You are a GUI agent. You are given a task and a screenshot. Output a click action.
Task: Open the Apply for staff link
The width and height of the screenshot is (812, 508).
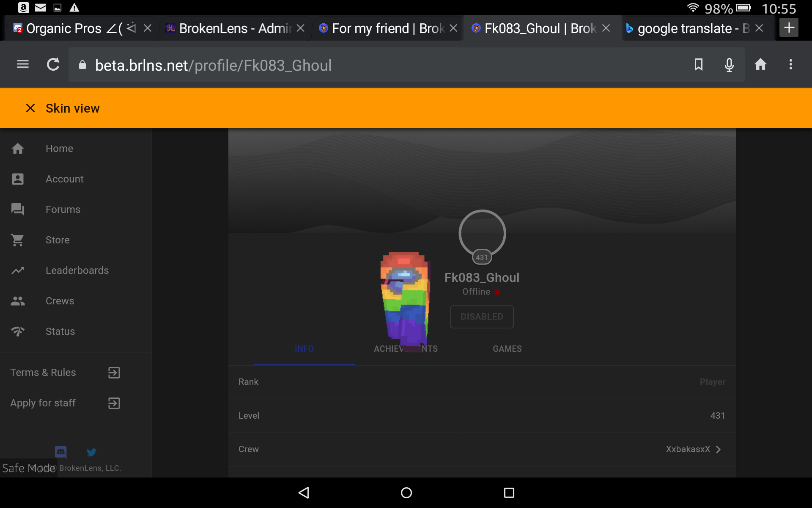pos(43,403)
